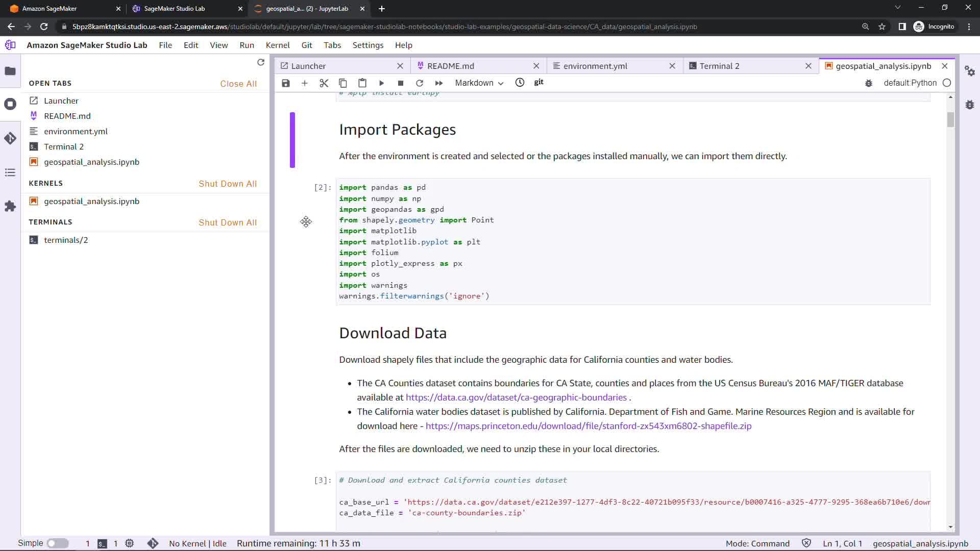Interrupt the kernel with the stop icon

pyautogui.click(x=401, y=83)
